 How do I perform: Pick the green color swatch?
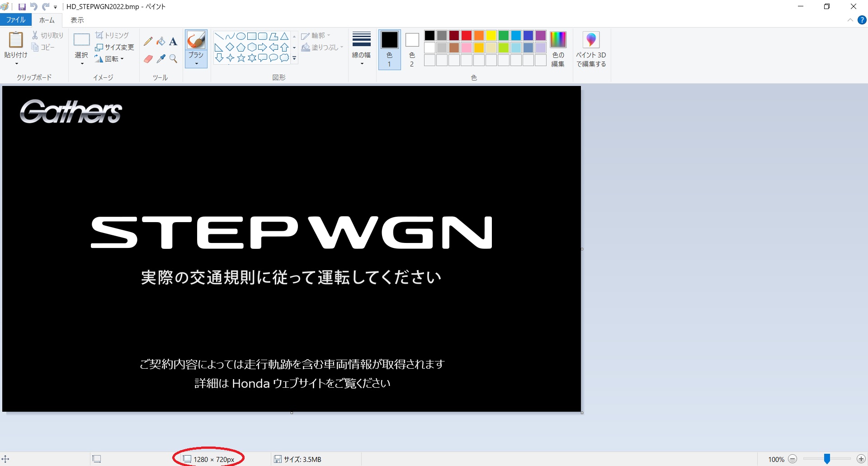pos(504,35)
